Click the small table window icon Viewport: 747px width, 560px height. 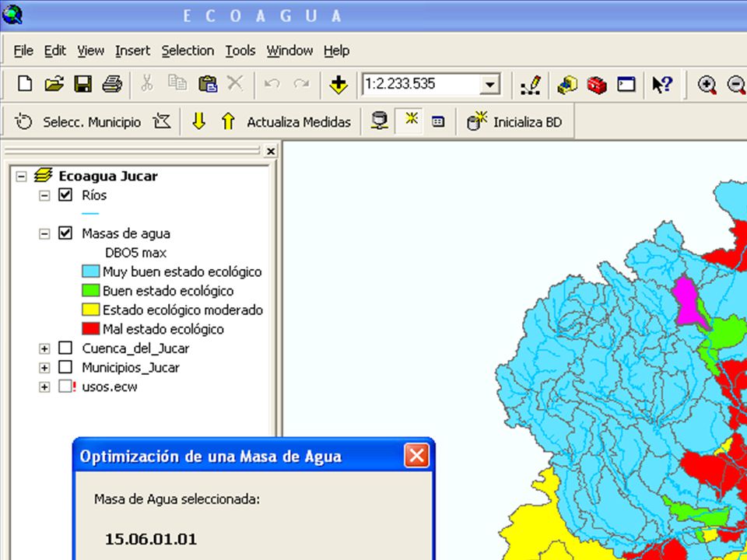click(x=438, y=122)
